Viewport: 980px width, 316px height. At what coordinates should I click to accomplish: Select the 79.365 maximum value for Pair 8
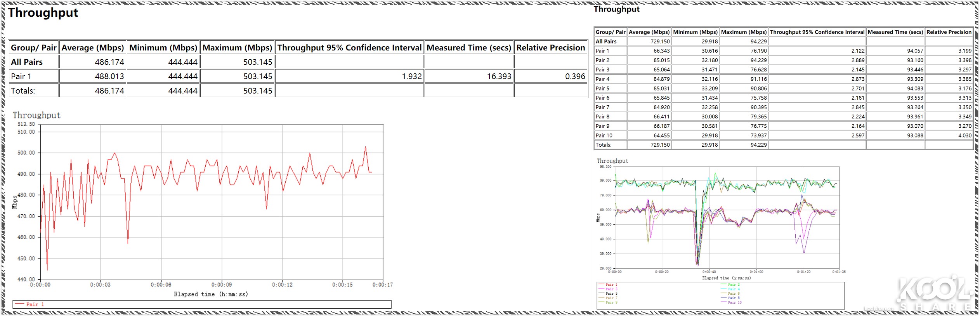click(758, 116)
